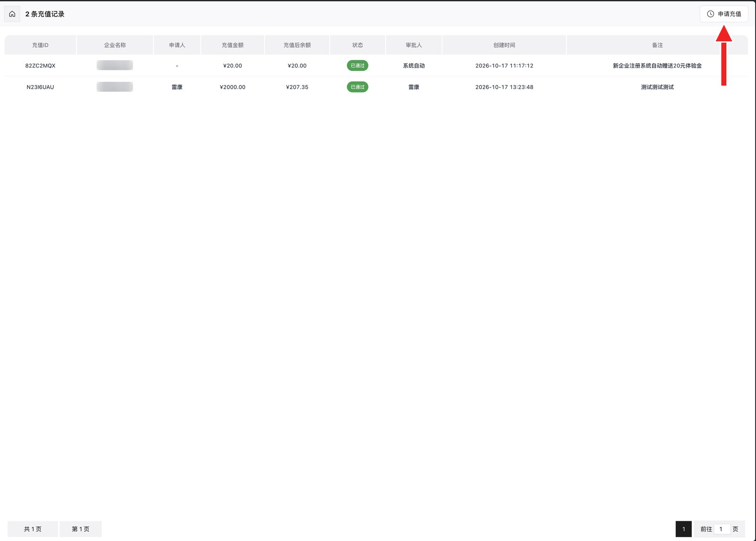Click the 备注 column header
756x541 pixels.
(x=657, y=45)
